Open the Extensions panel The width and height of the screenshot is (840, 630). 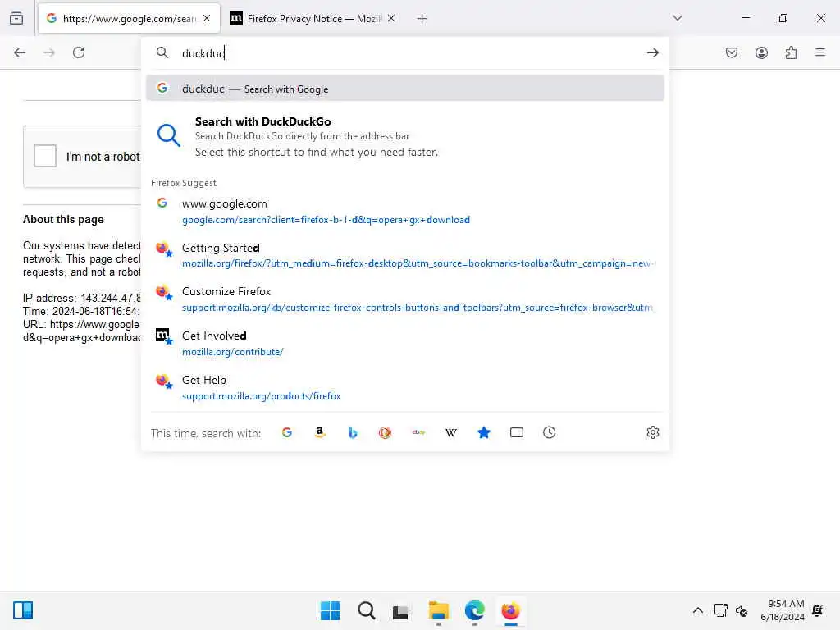(x=791, y=52)
